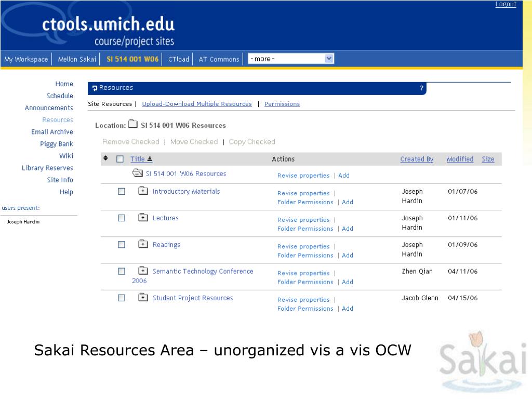Viewport: 532px width, 399px height.
Task: Click the Logout link
Action: (506, 4)
